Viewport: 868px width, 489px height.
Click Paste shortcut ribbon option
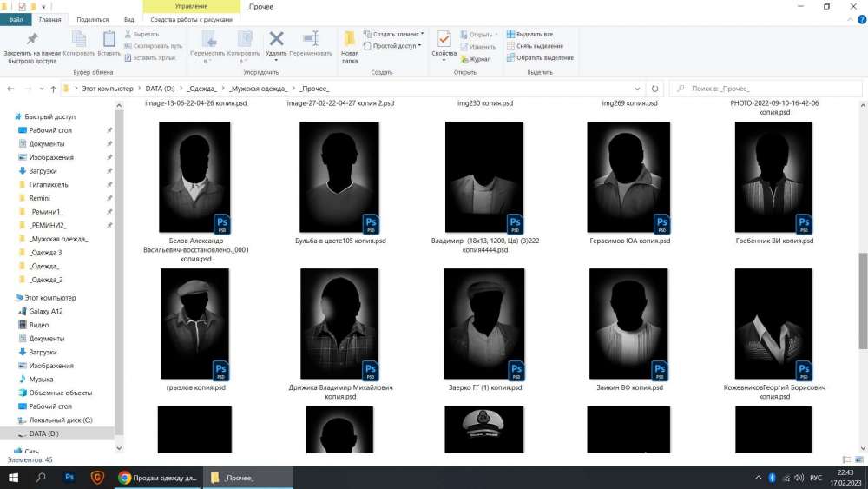pyautogui.click(x=150, y=57)
